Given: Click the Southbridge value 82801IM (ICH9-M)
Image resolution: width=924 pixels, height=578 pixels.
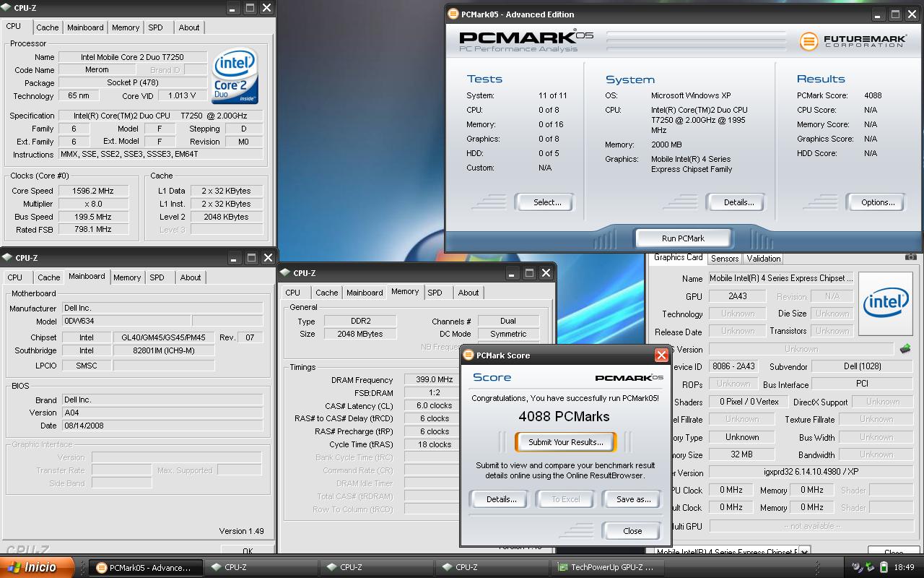Looking at the screenshot, I should (164, 350).
